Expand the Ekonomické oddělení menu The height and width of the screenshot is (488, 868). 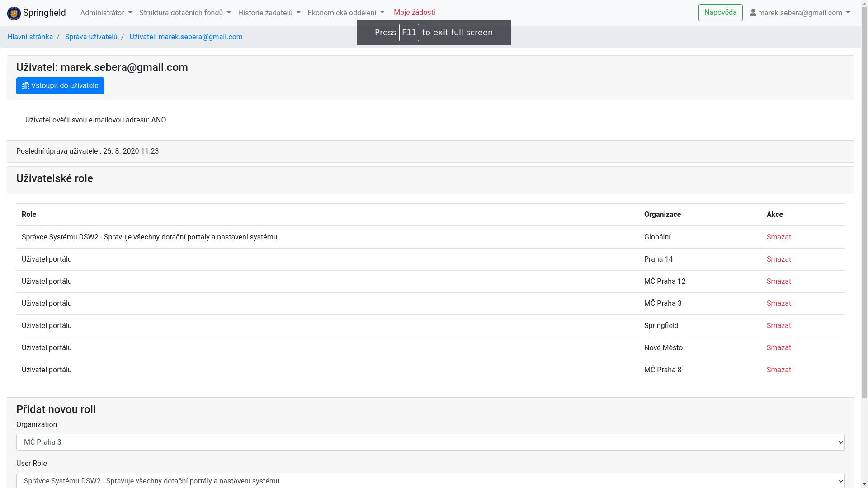coord(346,13)
